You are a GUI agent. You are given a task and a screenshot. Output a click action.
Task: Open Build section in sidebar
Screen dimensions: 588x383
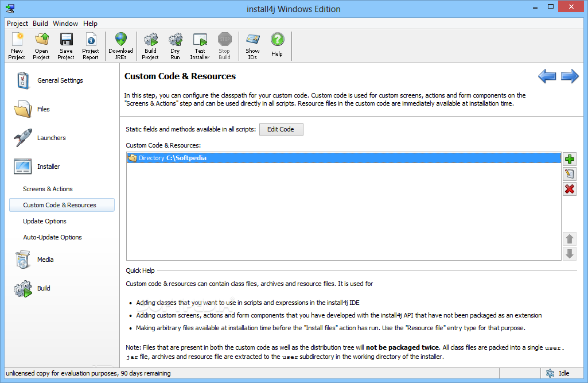(32, 288)
